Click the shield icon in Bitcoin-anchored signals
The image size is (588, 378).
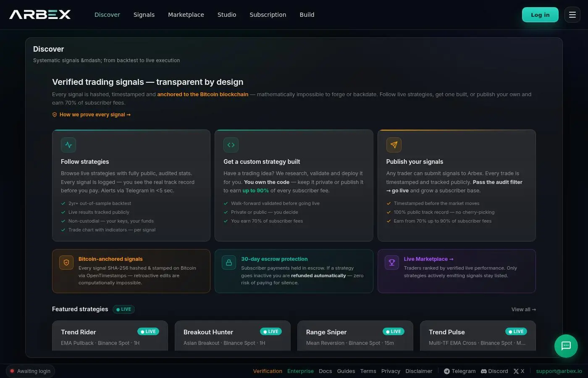click(66, 262)
